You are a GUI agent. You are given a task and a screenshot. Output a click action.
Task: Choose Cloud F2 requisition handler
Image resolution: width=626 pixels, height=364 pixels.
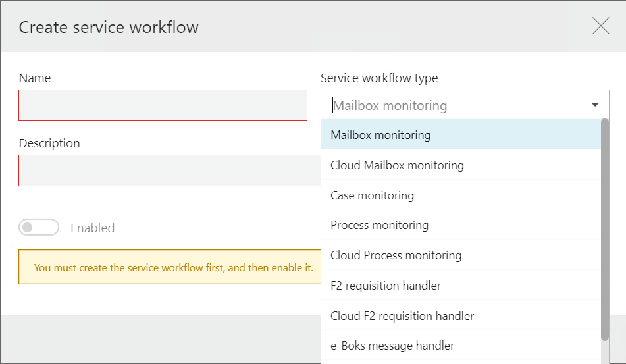click(x=461, y=316)
